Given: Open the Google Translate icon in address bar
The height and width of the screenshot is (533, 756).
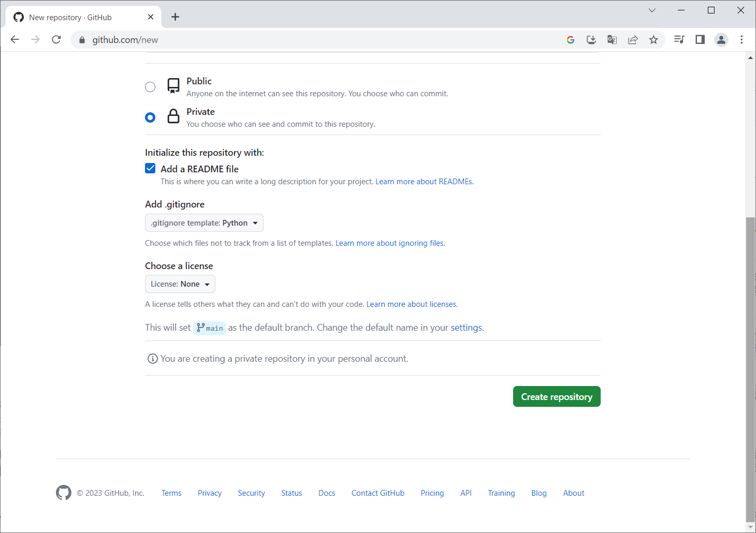Looking at the screenshot, I should [612, 40].
